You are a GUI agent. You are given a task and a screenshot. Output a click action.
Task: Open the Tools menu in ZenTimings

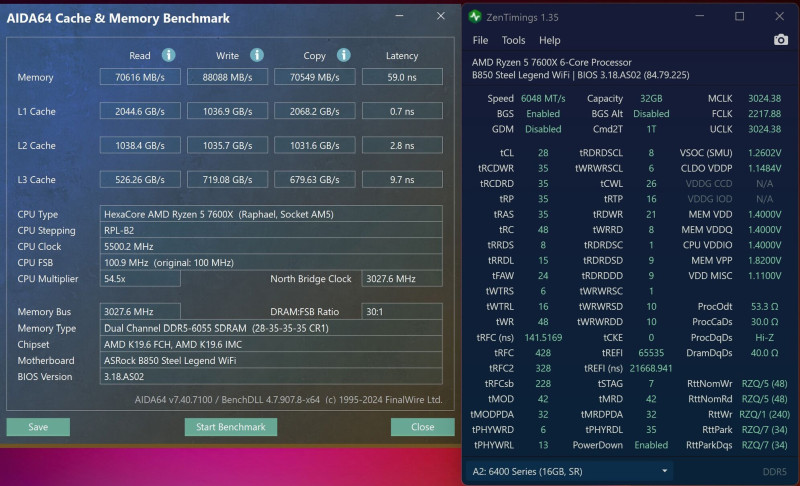pyautogui.click(x=513, y=40)
